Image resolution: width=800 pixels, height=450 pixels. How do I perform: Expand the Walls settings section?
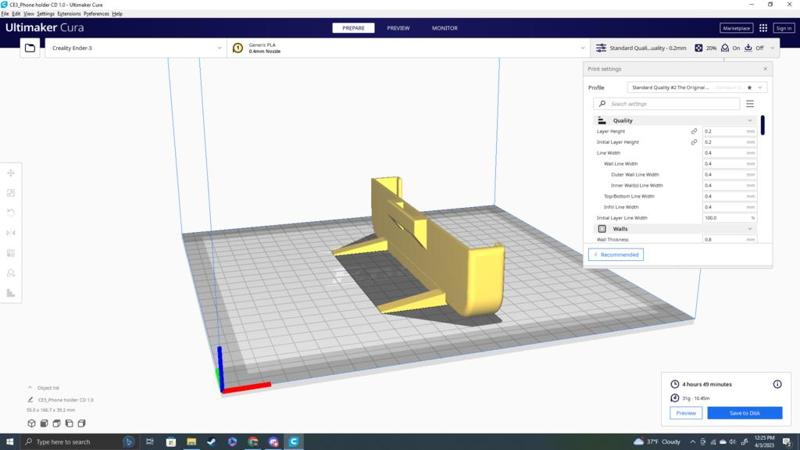tap(674, 229)
